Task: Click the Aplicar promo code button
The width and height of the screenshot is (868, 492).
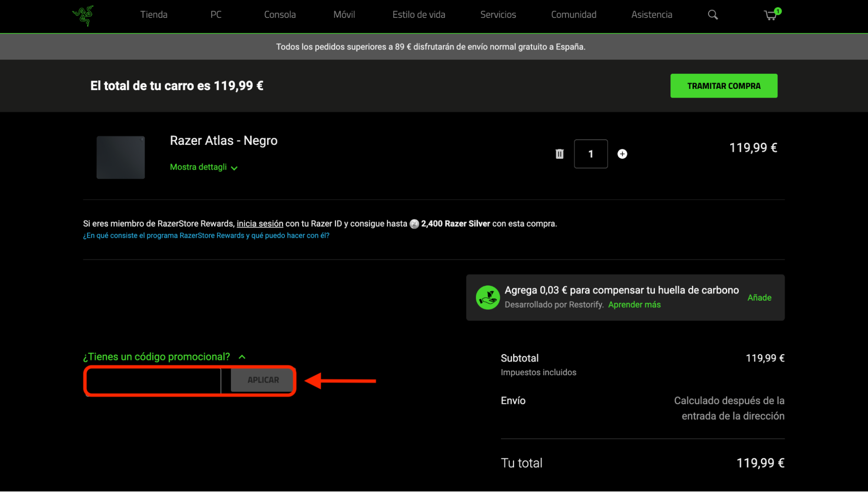Action: pos(263,380)
